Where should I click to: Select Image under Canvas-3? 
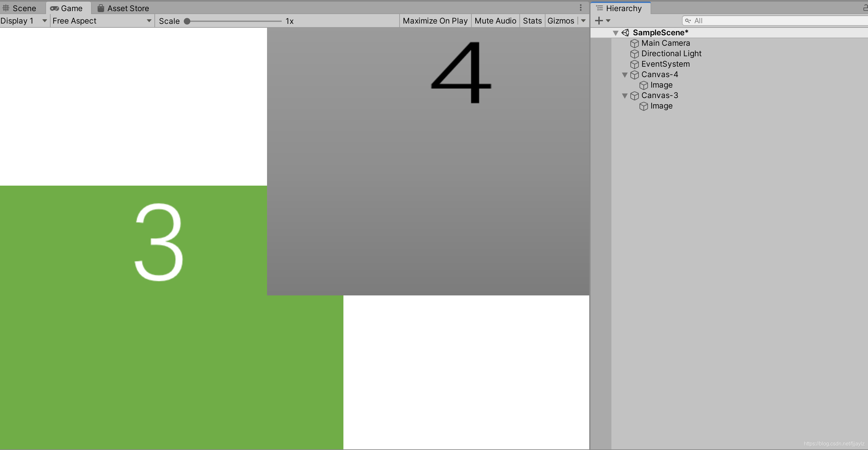(x=661, y=106)
